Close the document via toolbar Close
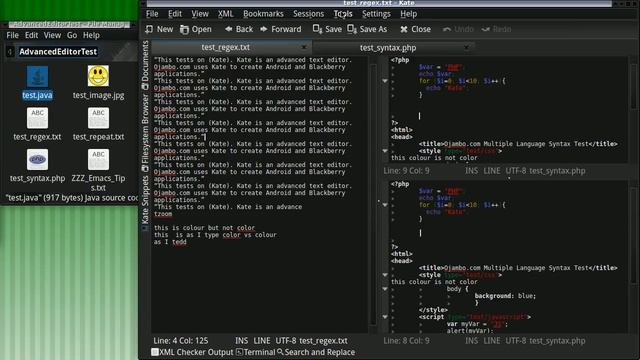The image size is (640, 360). [416, 29]
